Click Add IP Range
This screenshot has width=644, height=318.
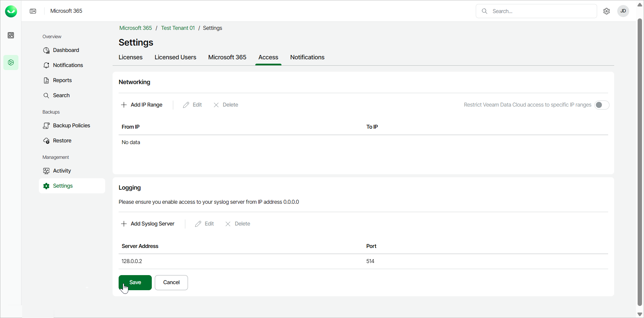tap(142, 105)
